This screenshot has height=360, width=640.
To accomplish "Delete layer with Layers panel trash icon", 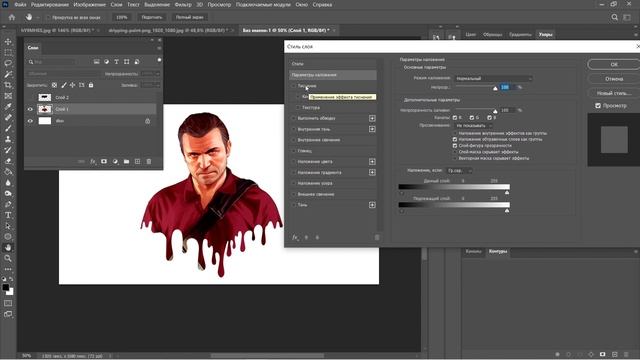I will [149, 162].
